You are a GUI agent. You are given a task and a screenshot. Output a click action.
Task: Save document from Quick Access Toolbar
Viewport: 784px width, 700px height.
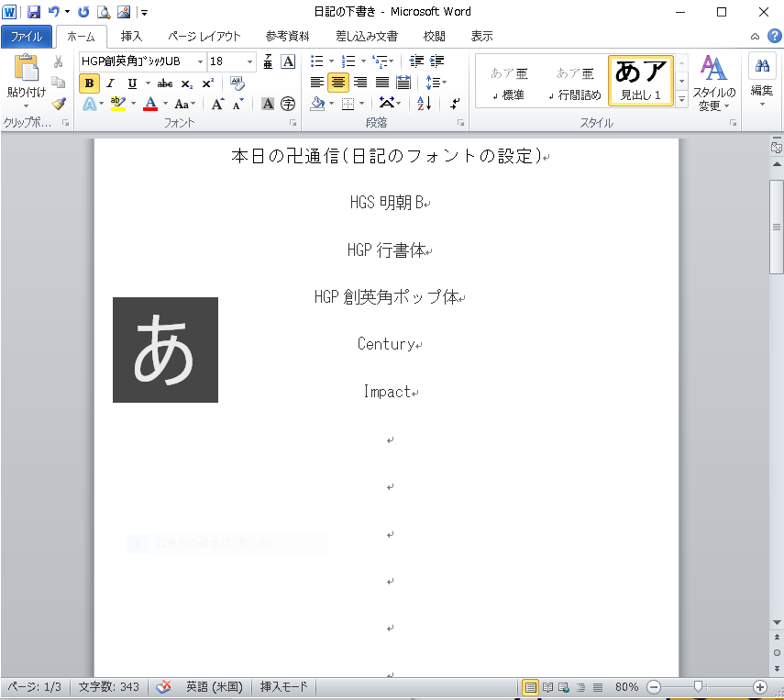(34, 12)
